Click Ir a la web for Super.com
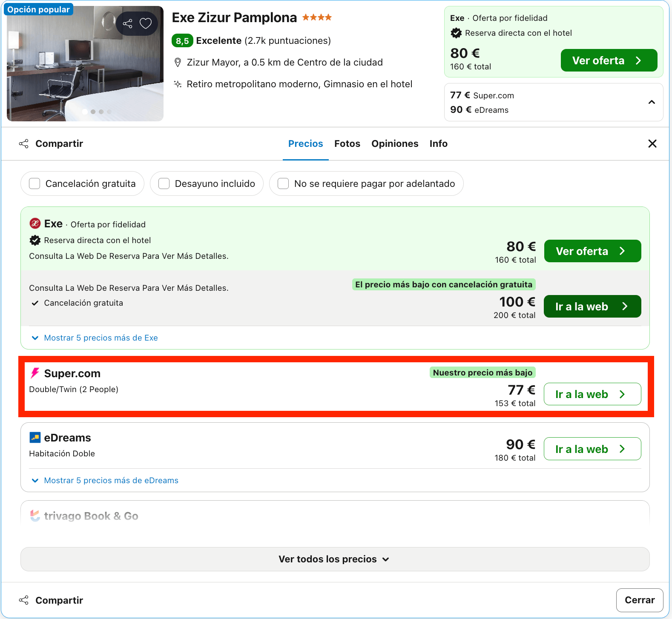 pyautogui.click(x=592, y=394)
